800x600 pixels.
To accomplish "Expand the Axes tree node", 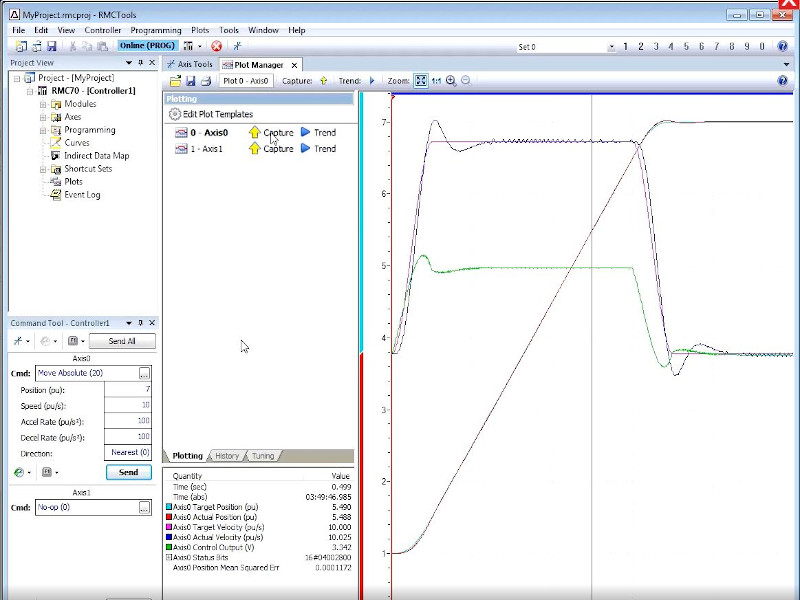I will point(43,117).
